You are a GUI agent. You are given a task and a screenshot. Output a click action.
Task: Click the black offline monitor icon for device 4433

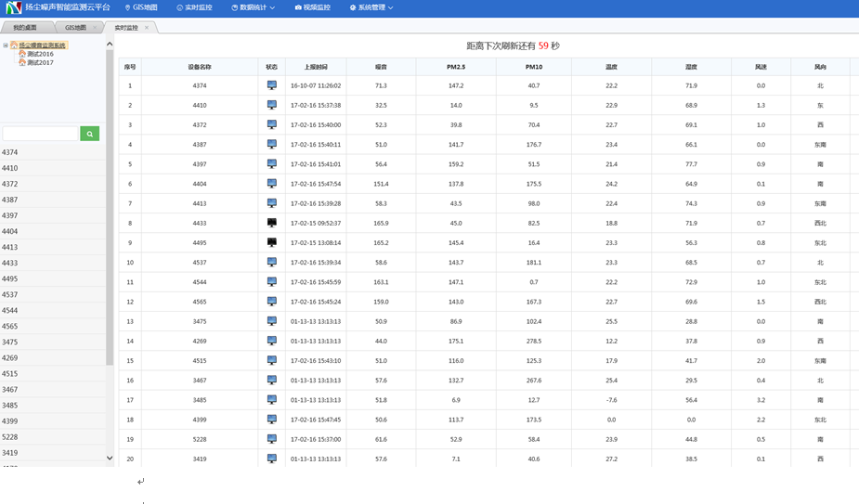pyautogui.click(x=272, y=223)
